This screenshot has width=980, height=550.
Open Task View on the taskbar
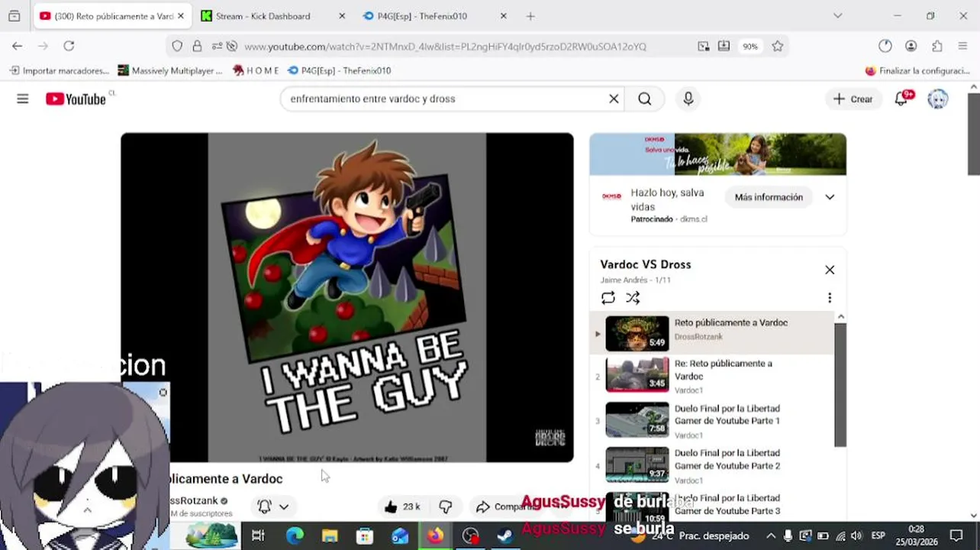click(258, 535)
